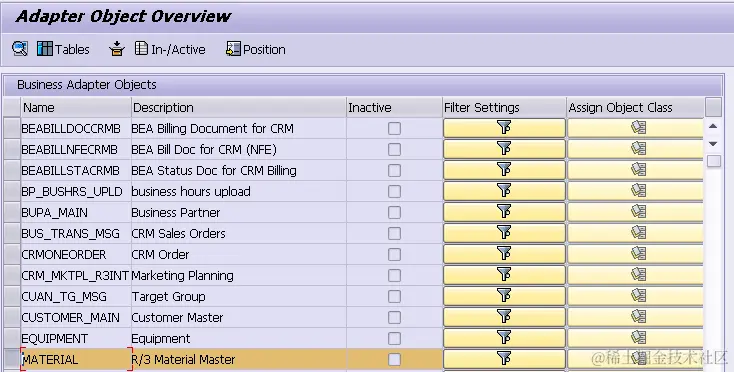Click the download/transport icon beside Tables

[x=117, y=49]
